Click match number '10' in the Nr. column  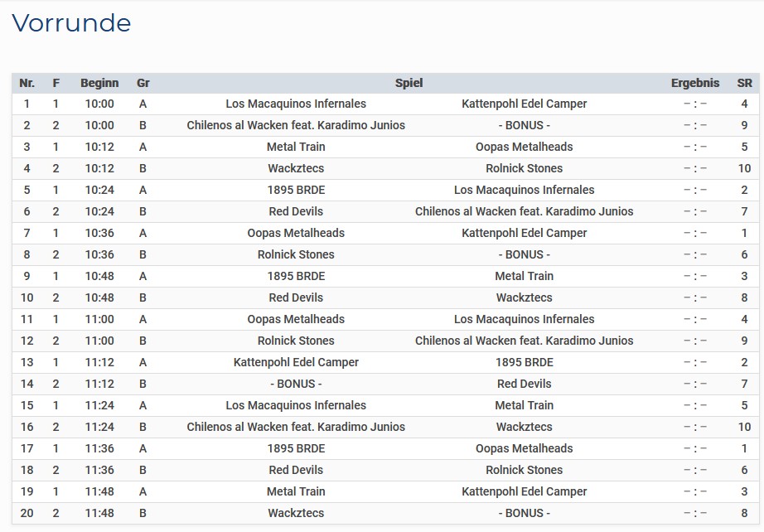[x=27, y=297]
